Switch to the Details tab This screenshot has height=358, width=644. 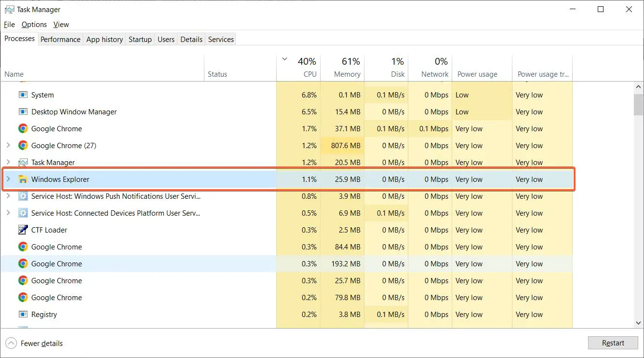(x=191, y=40)
